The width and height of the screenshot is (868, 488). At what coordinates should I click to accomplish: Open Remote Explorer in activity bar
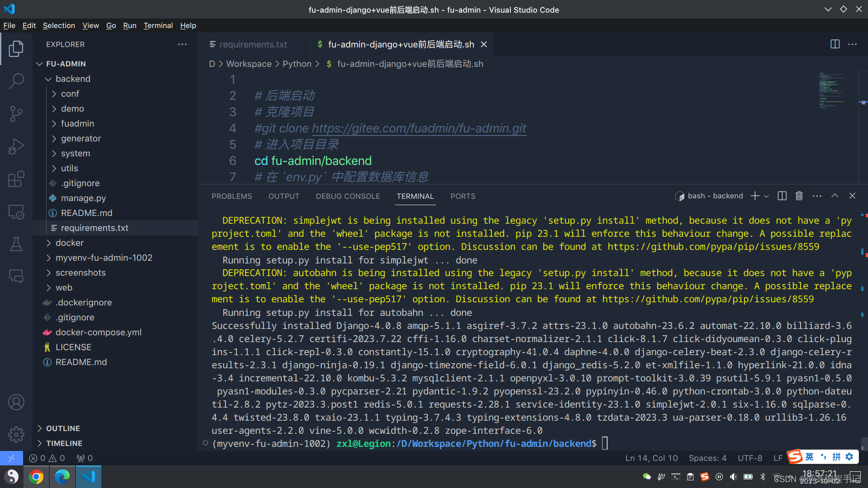pyautogui.click(x=16, y=212)
